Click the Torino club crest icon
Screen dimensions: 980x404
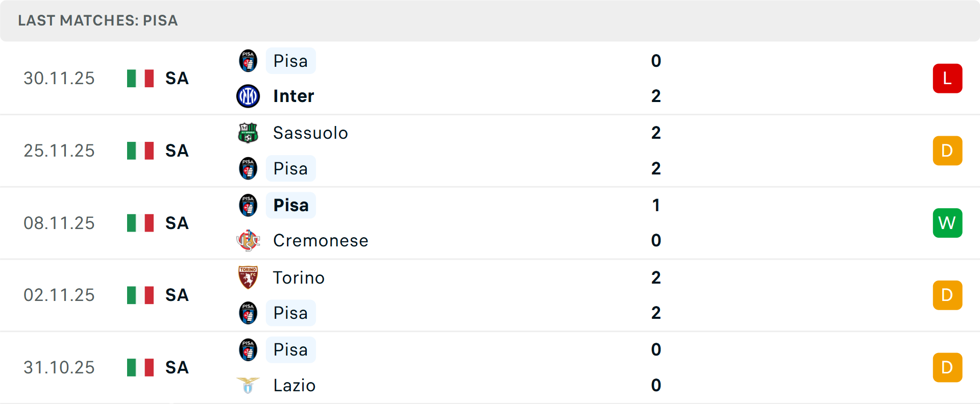tap(248, 277)
